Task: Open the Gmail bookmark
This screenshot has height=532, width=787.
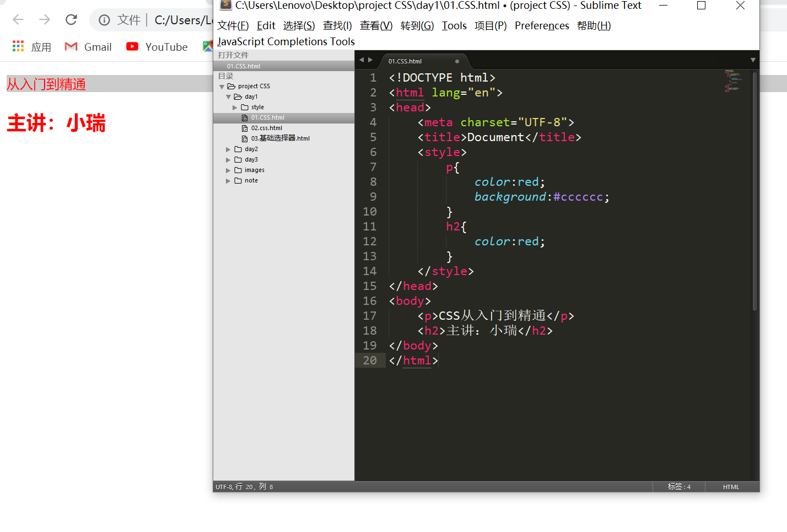Action: click(88, 47)
